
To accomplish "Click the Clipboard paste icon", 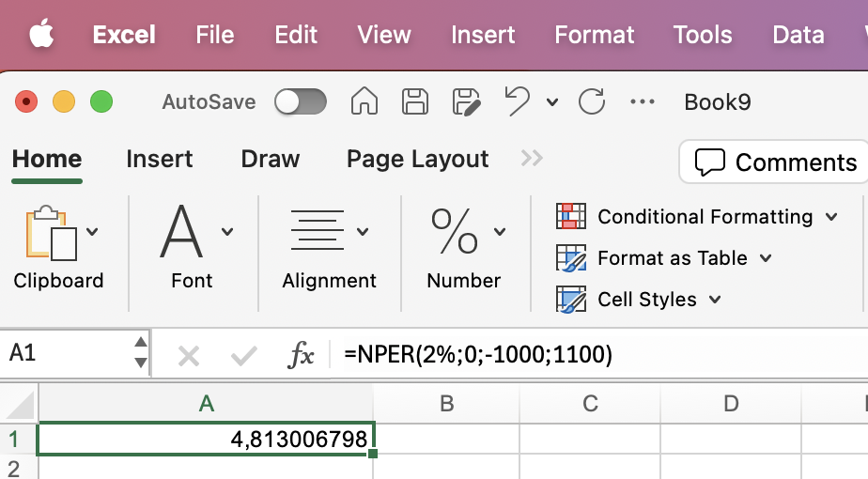I will 51,233.
